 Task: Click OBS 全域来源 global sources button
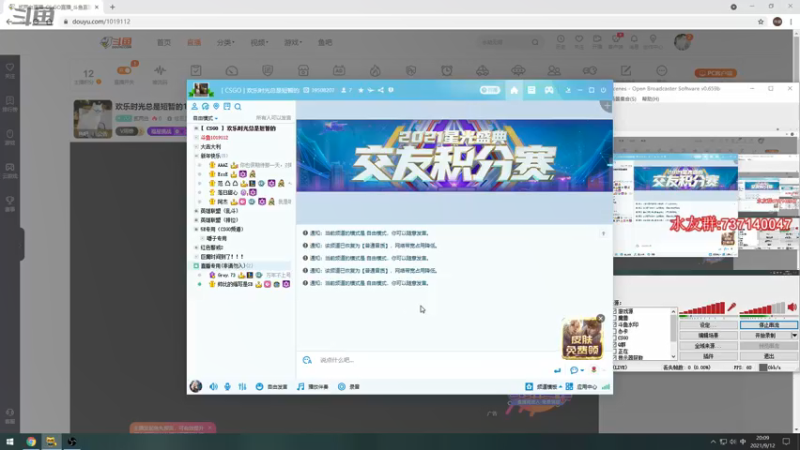pos(708,346)
